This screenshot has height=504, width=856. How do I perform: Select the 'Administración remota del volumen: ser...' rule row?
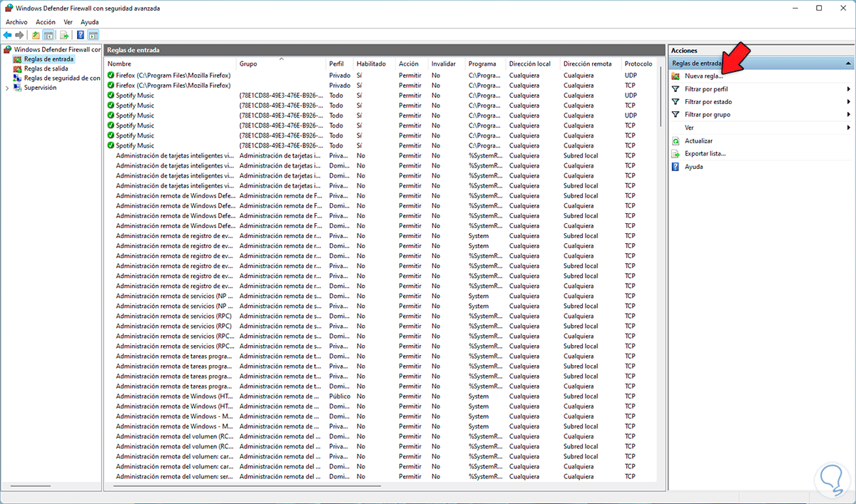(x=381, y=477)
